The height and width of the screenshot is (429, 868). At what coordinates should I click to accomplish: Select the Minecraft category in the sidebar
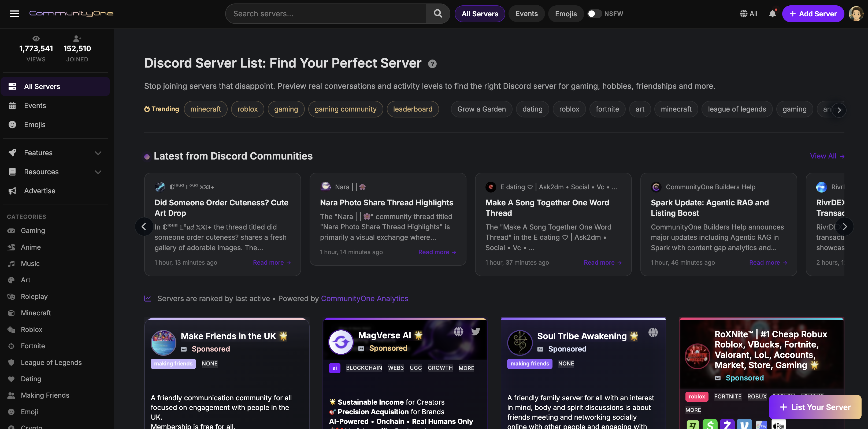36,313
